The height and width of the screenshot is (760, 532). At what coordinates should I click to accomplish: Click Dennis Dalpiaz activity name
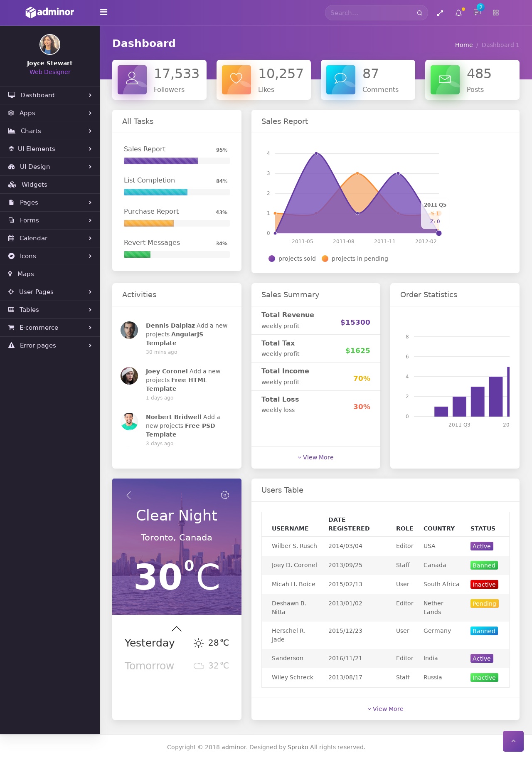170,326
